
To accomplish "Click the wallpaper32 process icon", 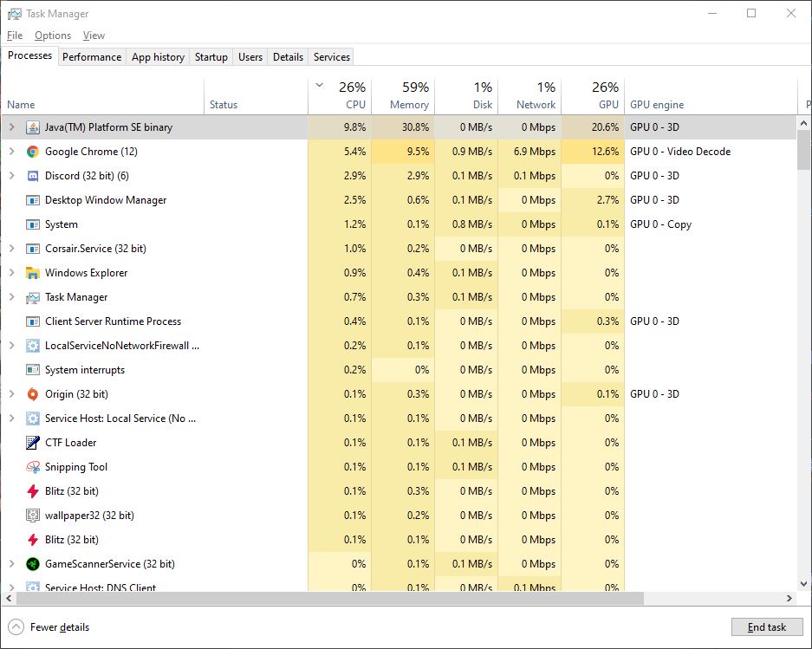I will click(33, 516).
